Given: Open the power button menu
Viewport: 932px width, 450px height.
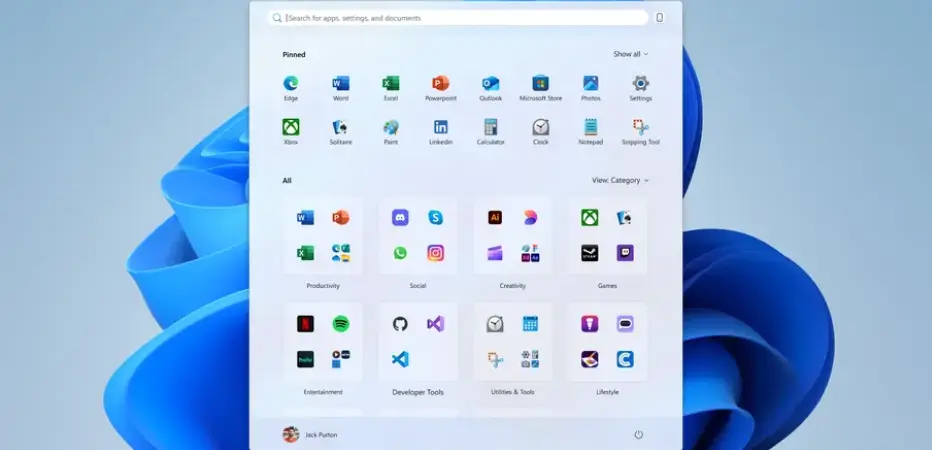Looking at the screenshot, I should click(638, 435).
